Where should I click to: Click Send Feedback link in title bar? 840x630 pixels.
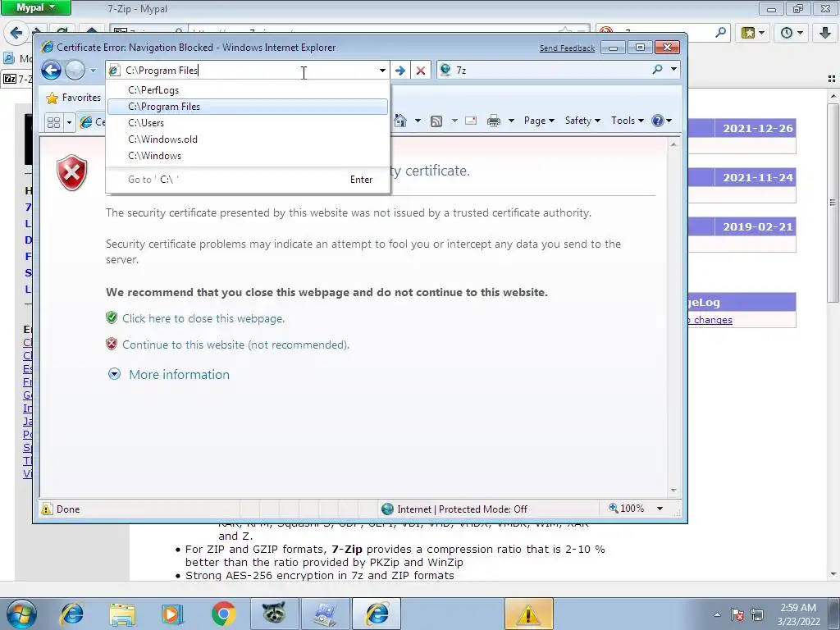pos(567,48)
